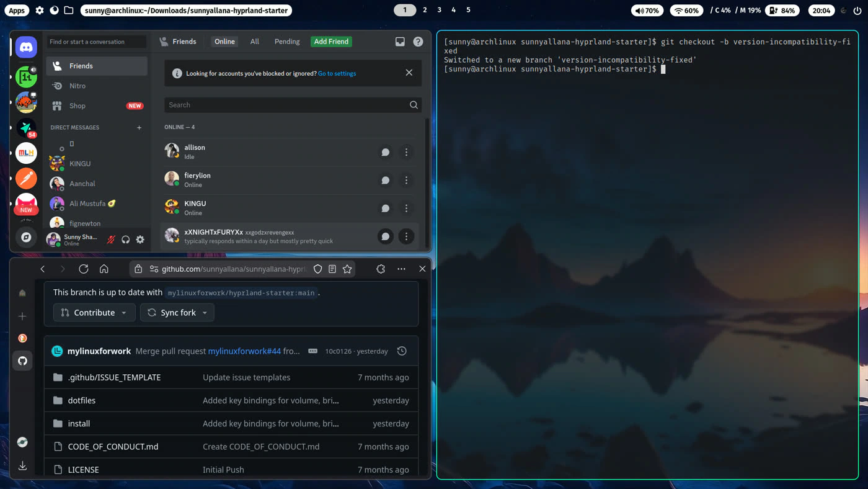Switch to the All friends tab
868x489 pixels.
[254, 42]
